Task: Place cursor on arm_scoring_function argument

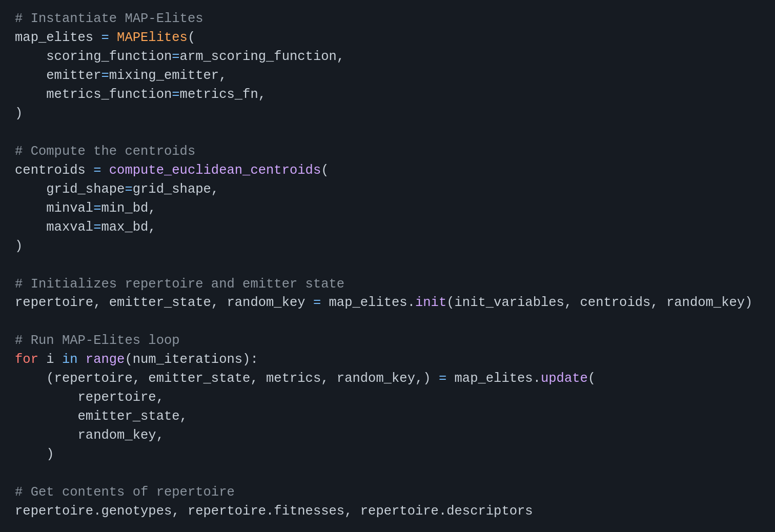Action: coord(258,56)
